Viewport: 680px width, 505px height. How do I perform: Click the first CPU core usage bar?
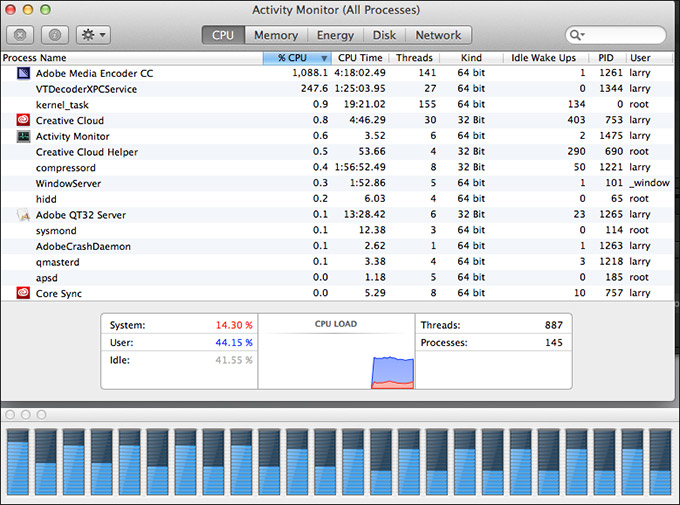click(18, 462)
